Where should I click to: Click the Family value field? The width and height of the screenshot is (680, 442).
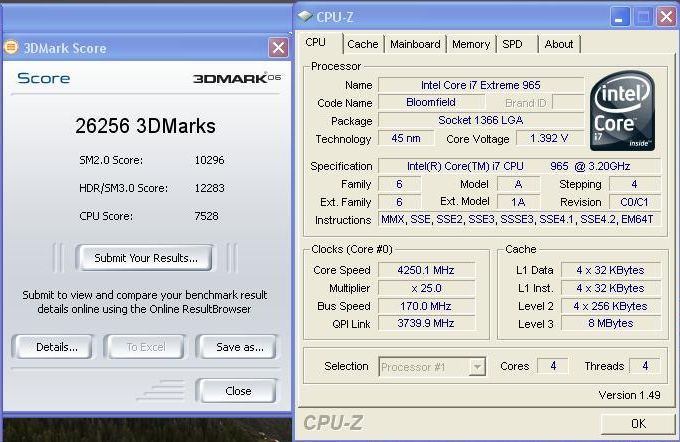(399, 184)
